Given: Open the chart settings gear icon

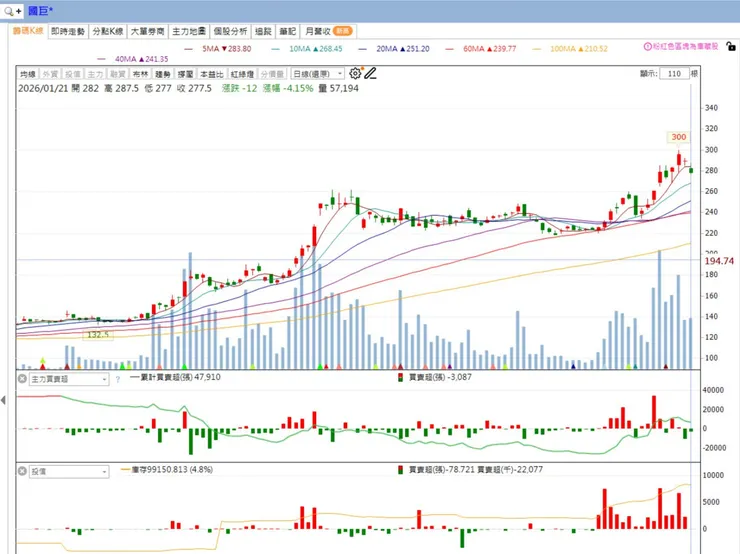Looking at the screenshot, I should click(355, 73).
